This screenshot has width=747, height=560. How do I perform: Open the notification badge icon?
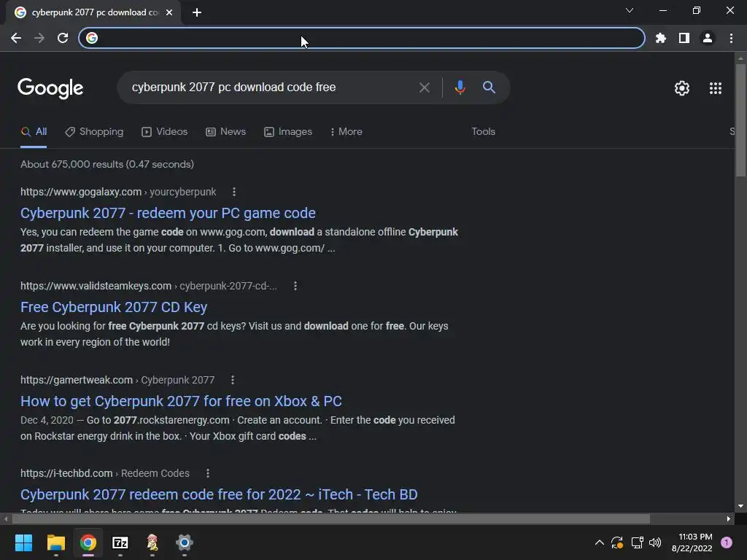tap(726, 542)
